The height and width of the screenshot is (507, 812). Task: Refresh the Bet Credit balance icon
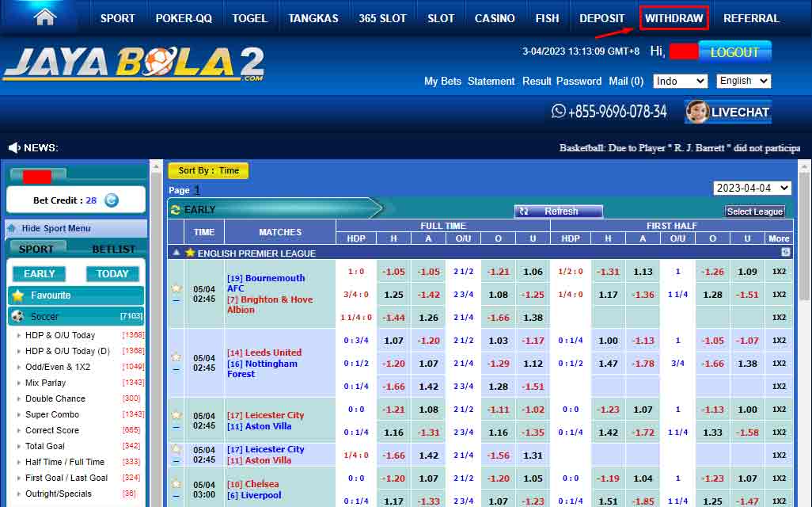[x=112, y=200]
